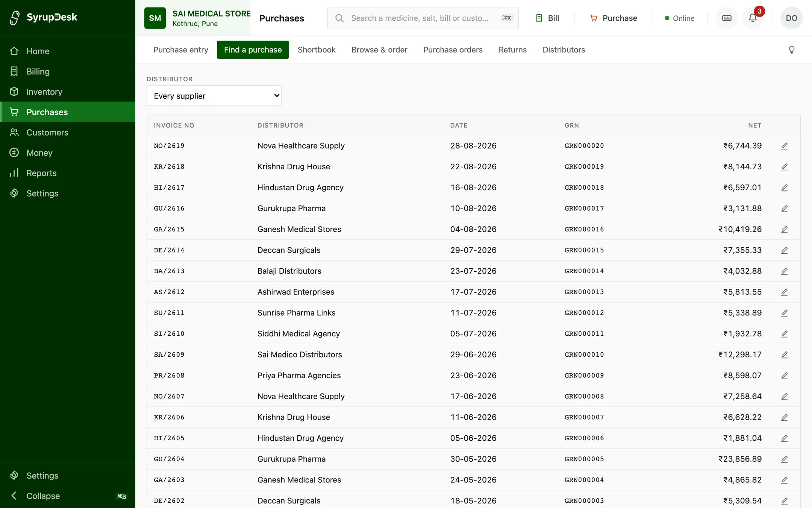812x508 pixels.
Task: Edit invoice NO/2619 with pencil icon
Action: pos(784,146)
